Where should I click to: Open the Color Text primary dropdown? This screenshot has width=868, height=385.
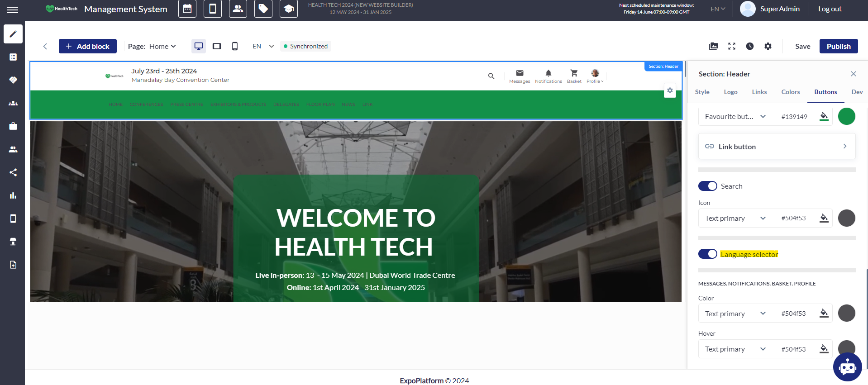click(736, 314)
